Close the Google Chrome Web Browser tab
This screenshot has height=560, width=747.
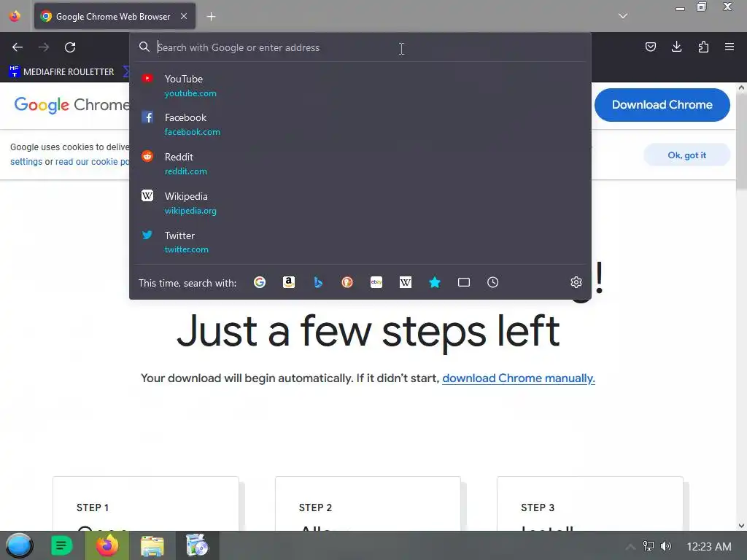[184, 16]
